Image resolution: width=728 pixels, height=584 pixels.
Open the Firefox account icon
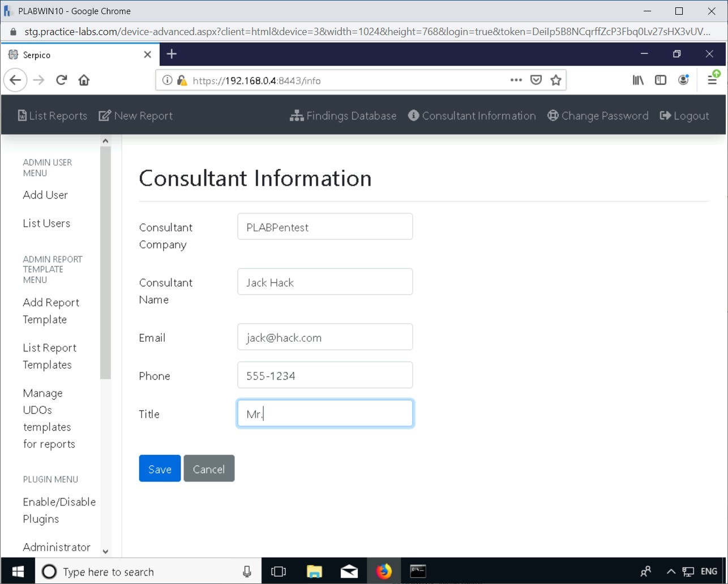[683, 80]
